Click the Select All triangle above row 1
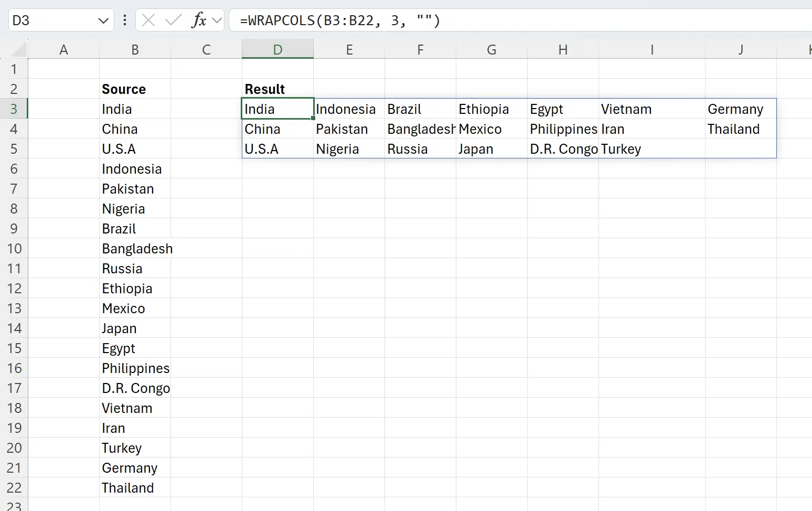 pos(17,49)
